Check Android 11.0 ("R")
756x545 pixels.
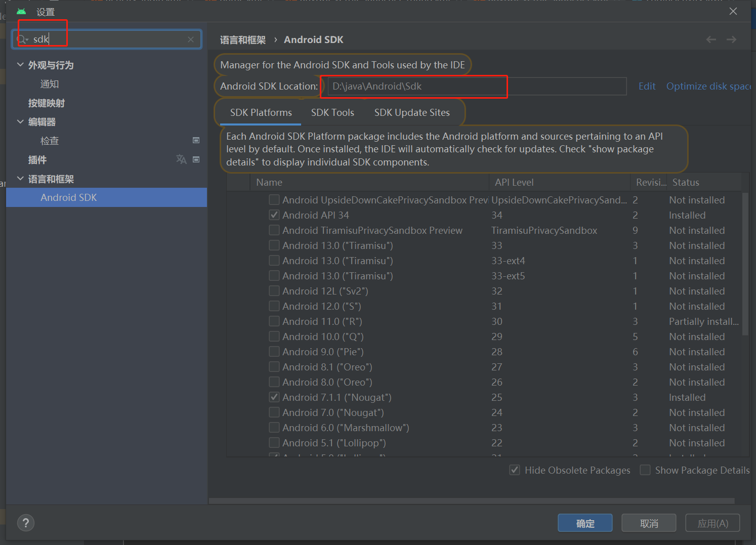(x=274, y=321)
